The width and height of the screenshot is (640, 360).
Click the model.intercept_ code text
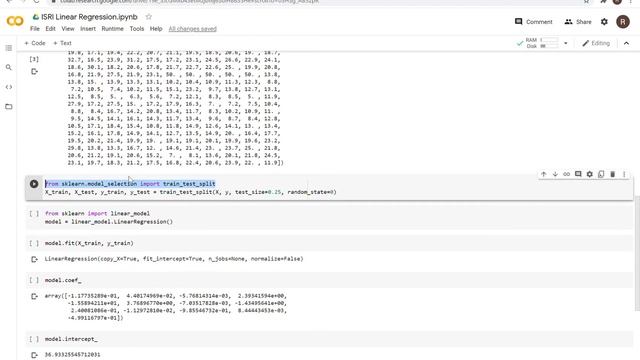(71, 339)
